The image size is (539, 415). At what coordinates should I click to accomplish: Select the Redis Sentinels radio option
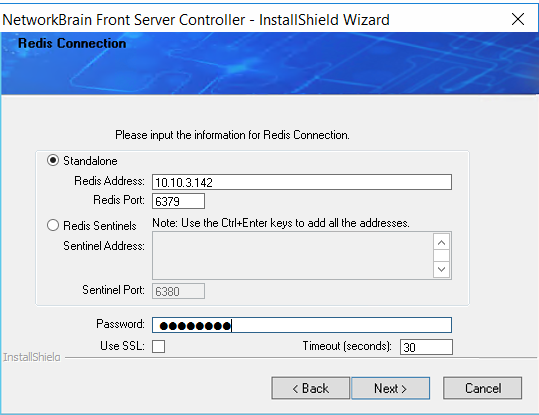(x=53, y=225)
